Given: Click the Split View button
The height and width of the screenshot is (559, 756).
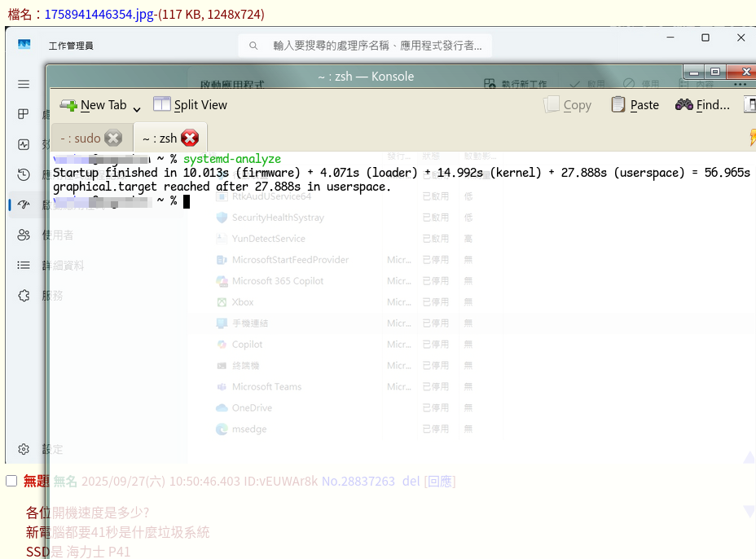Looking at the screenshot, I should 190,104.
